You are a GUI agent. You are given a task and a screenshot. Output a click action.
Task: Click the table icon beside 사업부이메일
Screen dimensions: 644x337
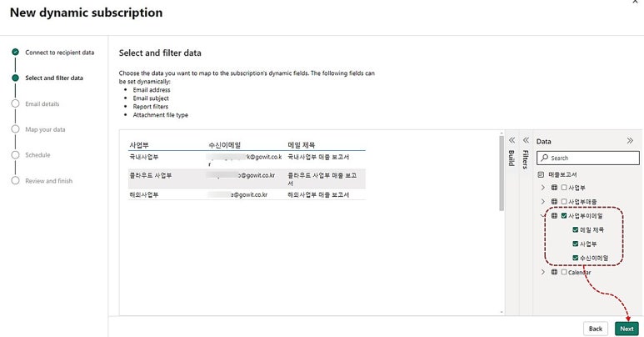(555, 215)
